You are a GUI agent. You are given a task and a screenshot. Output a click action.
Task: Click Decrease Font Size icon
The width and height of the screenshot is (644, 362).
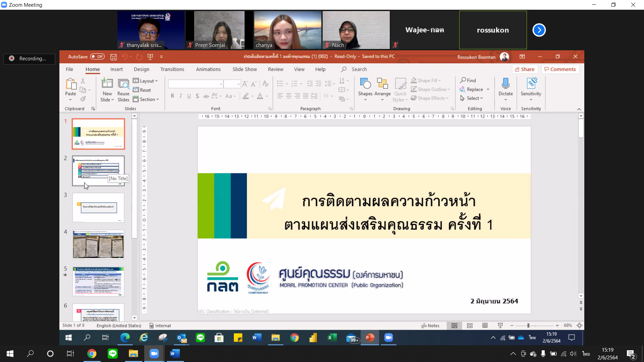(254, 84)
